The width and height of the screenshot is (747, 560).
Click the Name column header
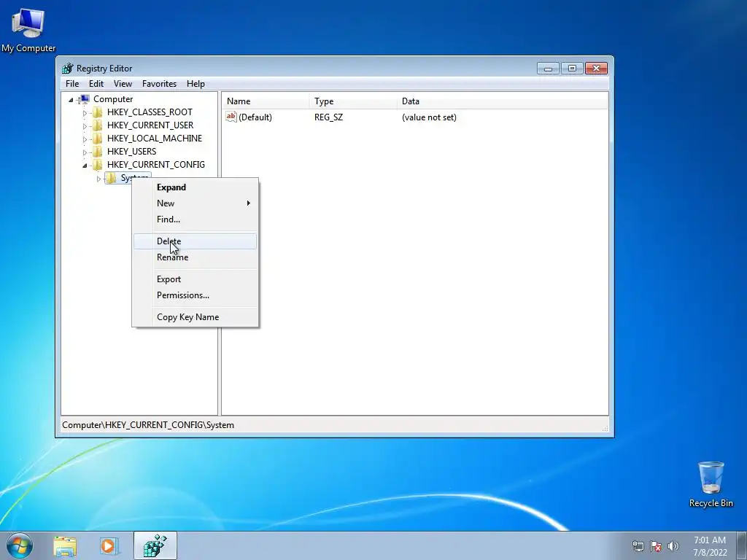click(x=266, y=101)
